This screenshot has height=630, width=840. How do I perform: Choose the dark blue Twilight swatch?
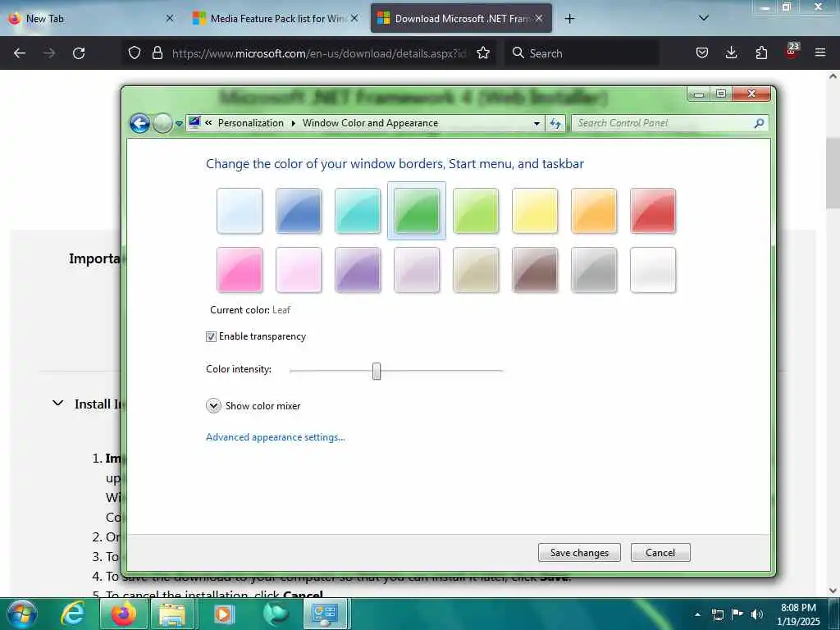point(299,211)
